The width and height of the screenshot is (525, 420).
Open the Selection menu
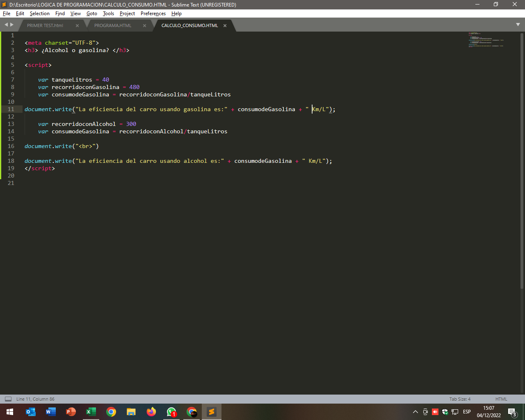point(39,14)
